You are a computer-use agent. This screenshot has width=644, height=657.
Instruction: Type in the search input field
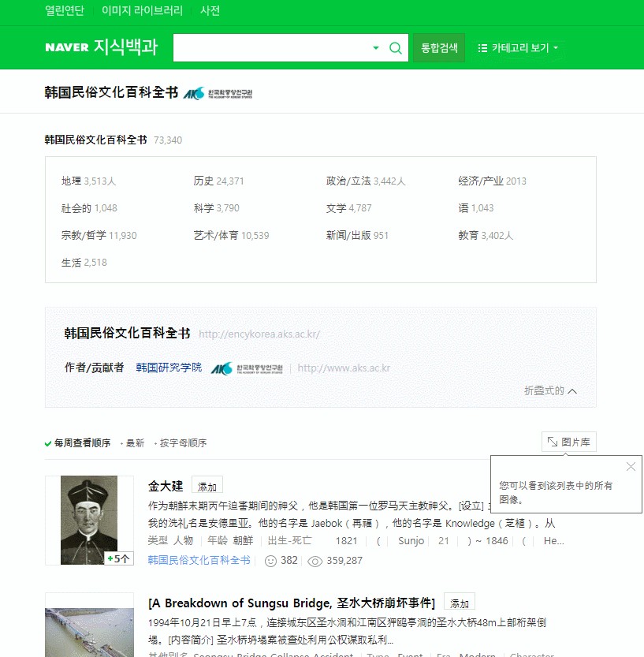point(270,48)
